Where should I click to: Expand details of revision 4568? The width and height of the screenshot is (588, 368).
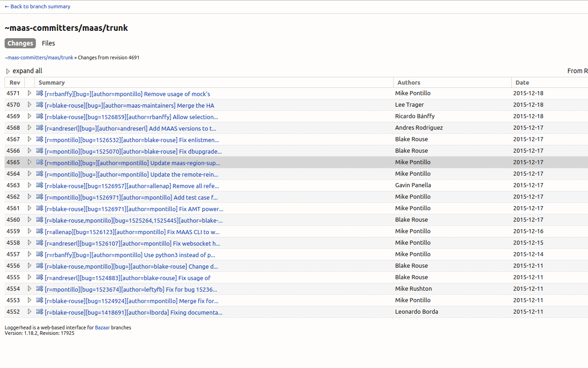(29, 127)
